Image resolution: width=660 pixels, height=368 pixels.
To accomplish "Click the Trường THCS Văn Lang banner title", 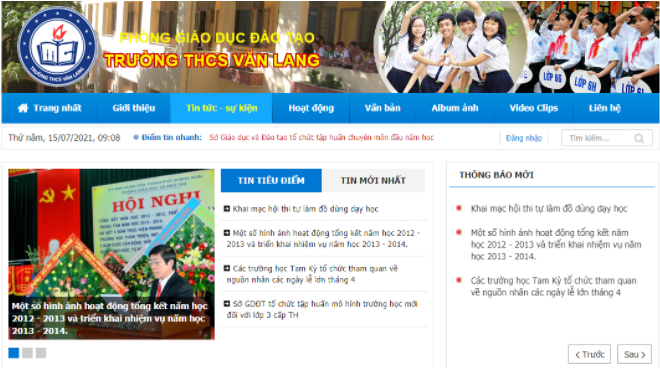I will point(212,61).
